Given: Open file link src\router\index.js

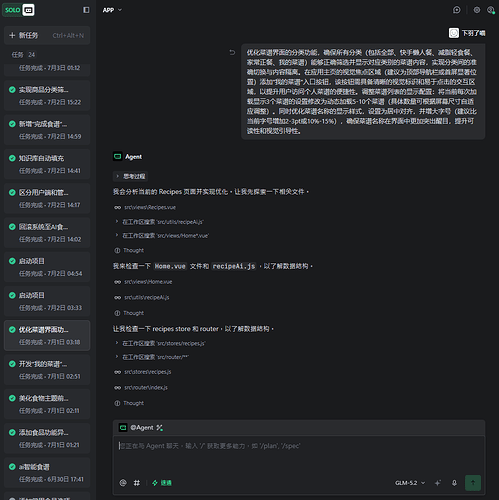Looking at the screenshot, I should pos(146,387).
